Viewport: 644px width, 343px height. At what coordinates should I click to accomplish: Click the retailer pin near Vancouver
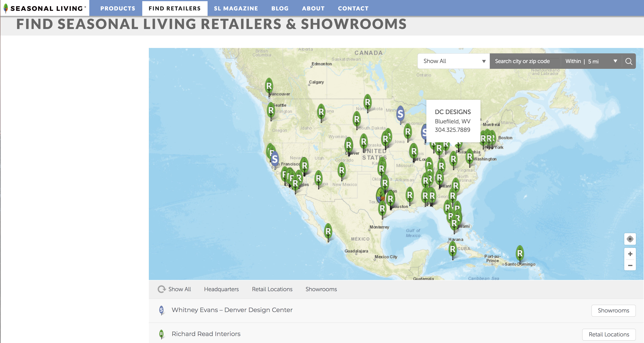[269, 86]
